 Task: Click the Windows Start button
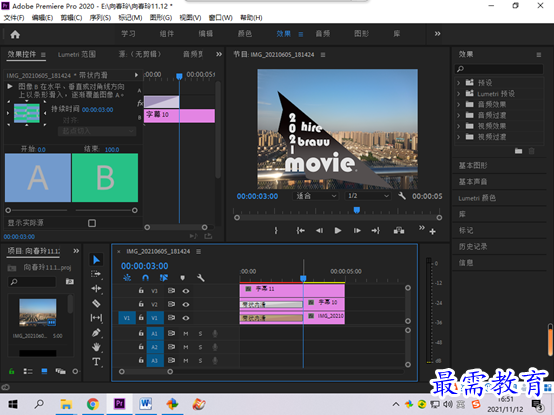pyautogui.click(x=13, y=404)
